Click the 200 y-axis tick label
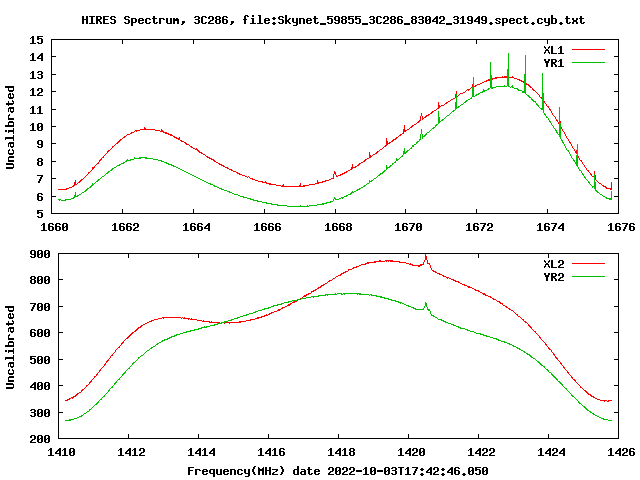Image resolution: width=640 pixels, height=480 pixels. pos(40,440)
